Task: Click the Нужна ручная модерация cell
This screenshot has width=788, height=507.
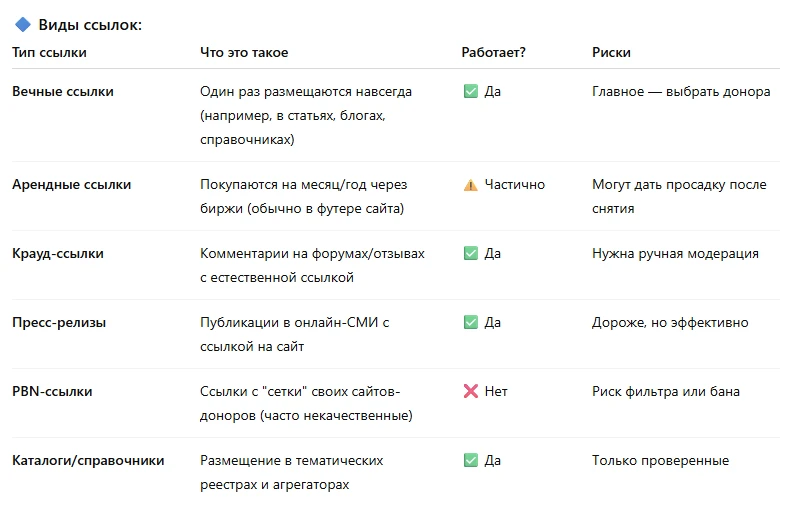Action: coord(675,254)
